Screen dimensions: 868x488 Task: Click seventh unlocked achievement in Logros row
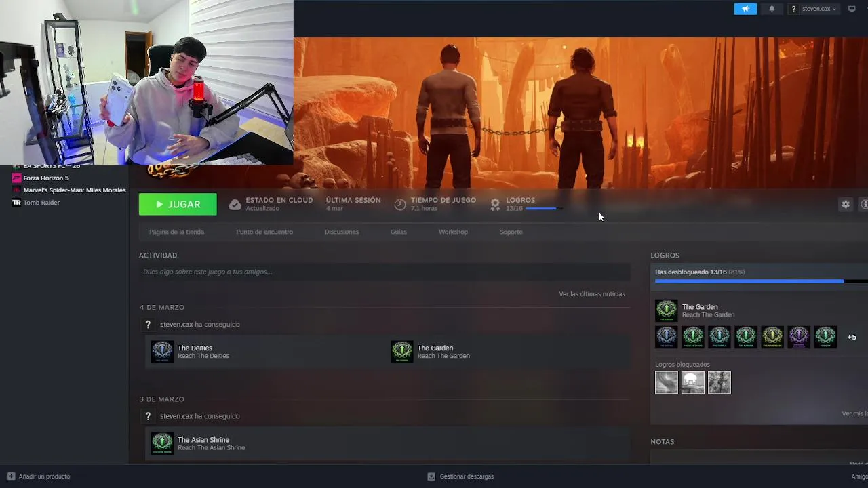(x=825, y=337)
